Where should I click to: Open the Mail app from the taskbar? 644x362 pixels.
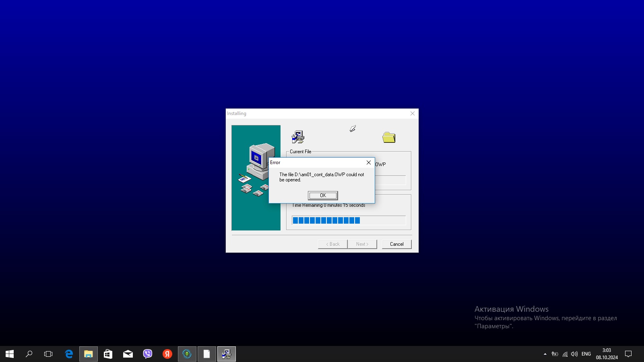click(128, 354)
